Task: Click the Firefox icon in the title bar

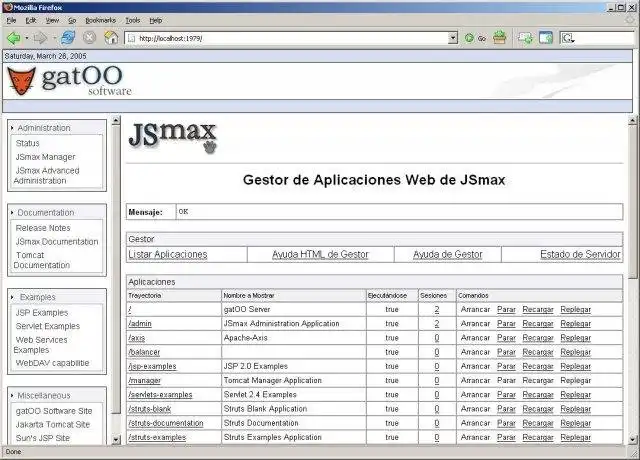Action: coord(7,7)
